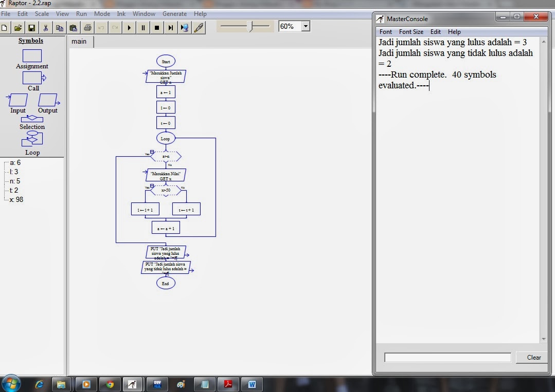Open Microsoft Word from taskbar
This screenshot has width=555, height=392.
252,384
